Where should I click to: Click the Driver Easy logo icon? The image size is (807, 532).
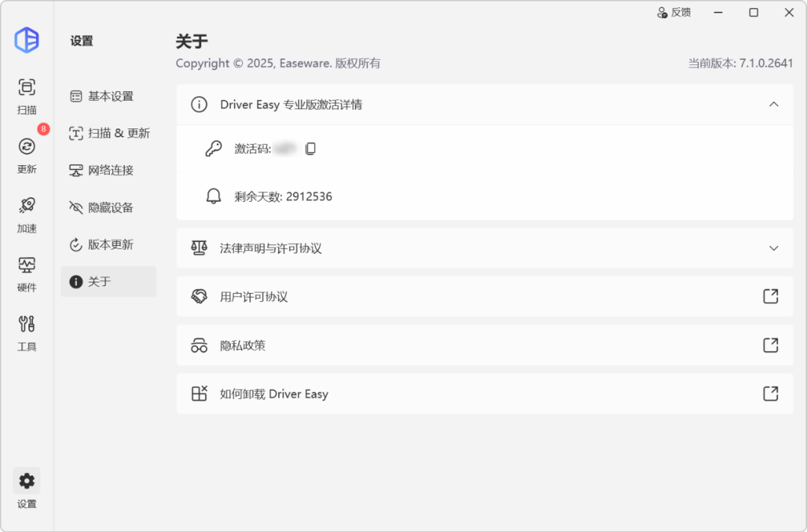[x=27, y=40]
